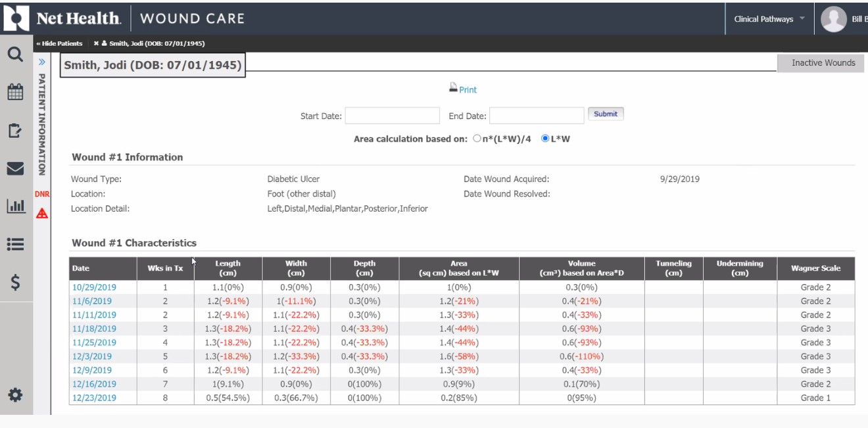Select the n*(L*W)/4 area calculation option
This screenshot has width=868, height=428.
point(477,139)
